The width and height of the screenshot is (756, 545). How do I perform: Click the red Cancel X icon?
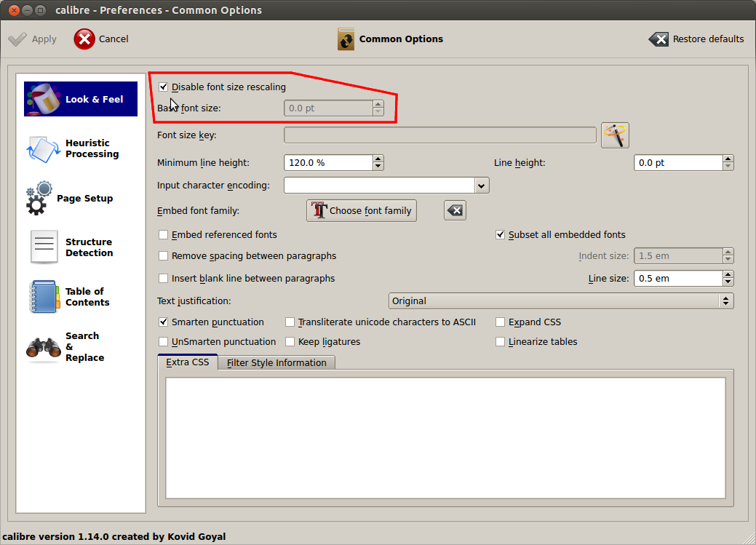pyautogui.click(x=84, y=39)
